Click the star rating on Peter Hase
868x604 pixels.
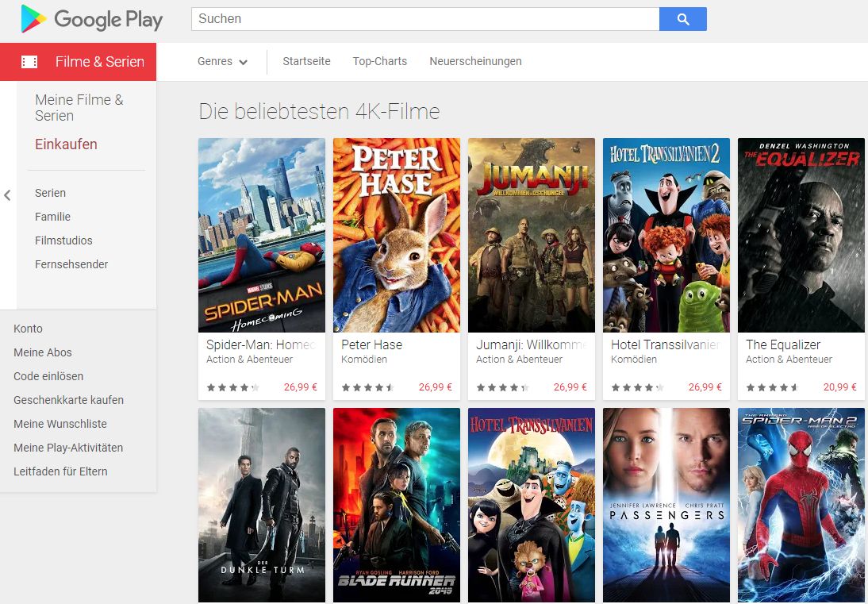click(367, 387)
